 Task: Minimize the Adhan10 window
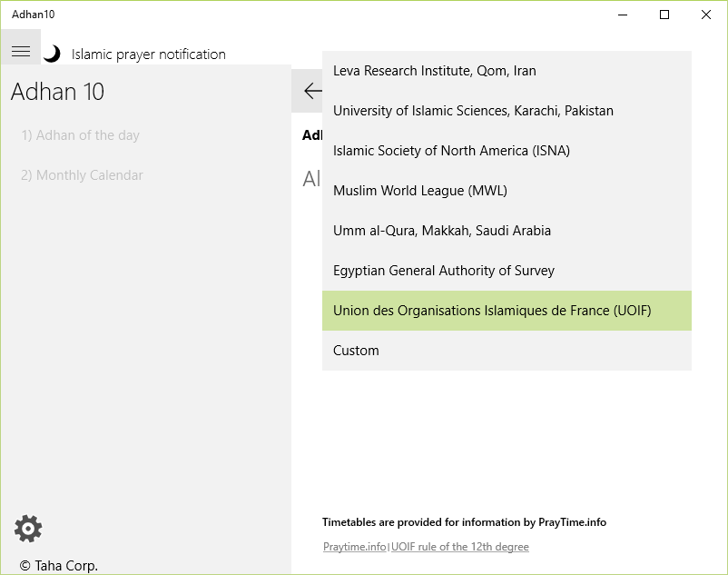(x=623, y=15)
